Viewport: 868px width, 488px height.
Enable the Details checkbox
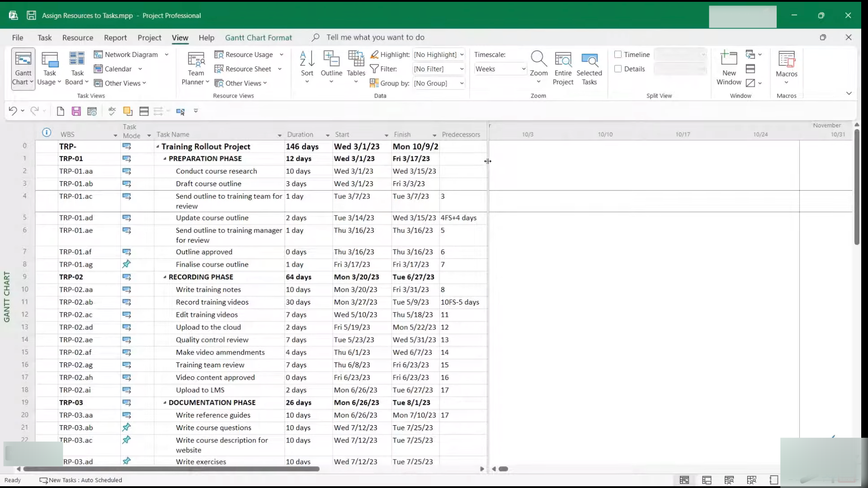pos(618,69)
